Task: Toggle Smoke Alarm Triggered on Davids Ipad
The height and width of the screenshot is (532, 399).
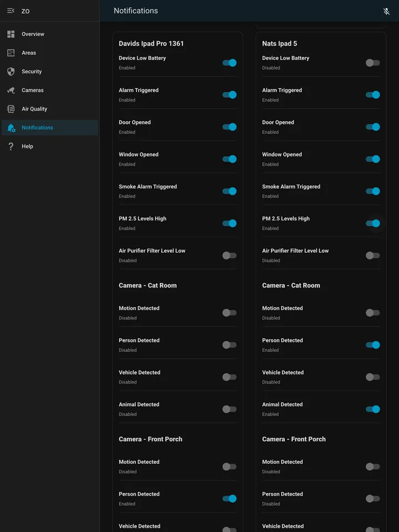Action: pyautogui.click(x=229, y=191)
